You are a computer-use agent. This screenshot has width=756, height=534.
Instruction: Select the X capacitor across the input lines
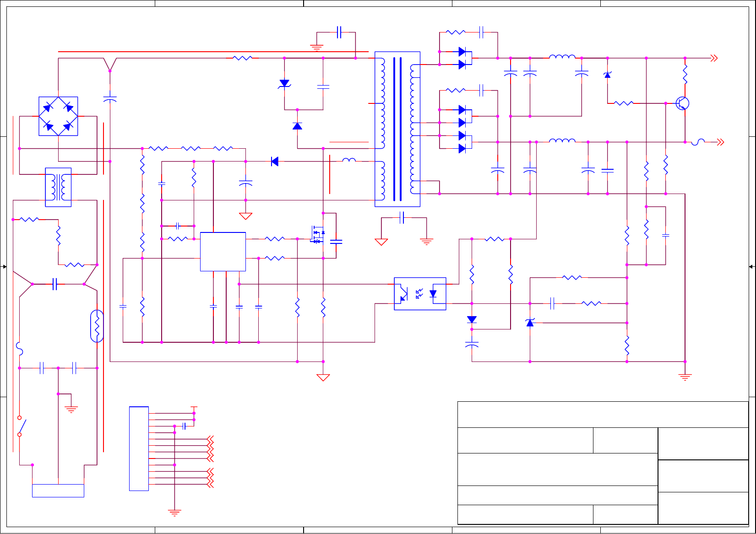[55, 284]
